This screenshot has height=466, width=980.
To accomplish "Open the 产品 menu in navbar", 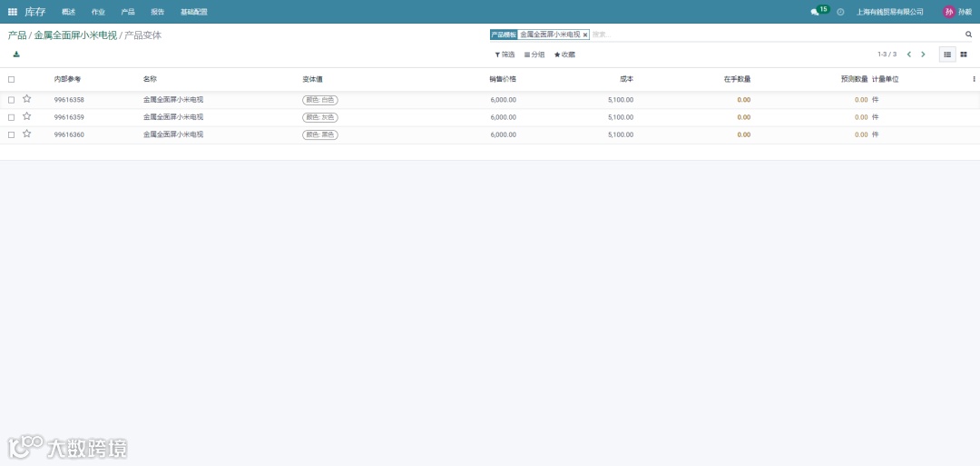I will pyautogui.click(x=128, y=12).
